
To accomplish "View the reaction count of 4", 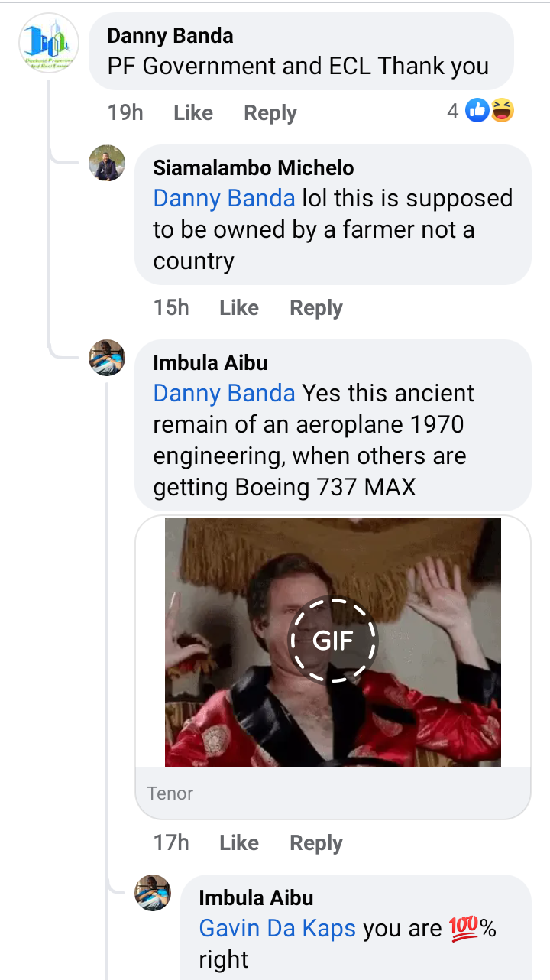I will pyautogui.click(x=453, y=112).
